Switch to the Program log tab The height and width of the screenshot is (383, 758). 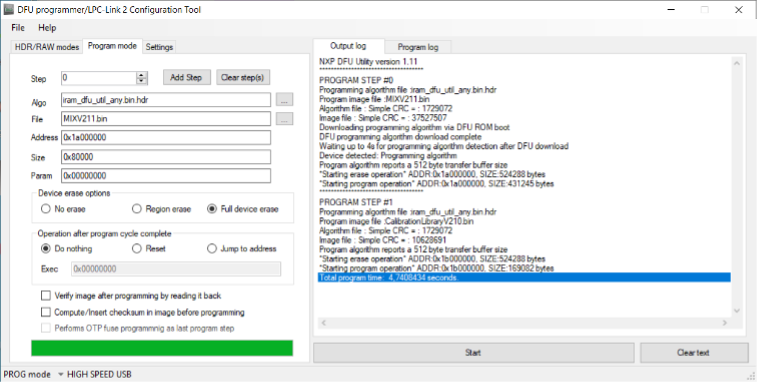[x=418, y=47]
